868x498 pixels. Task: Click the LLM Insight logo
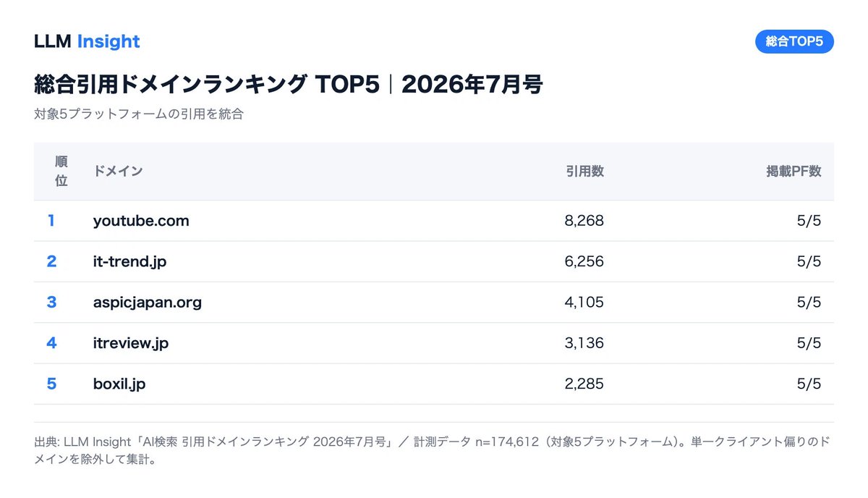[x=87, y=41]
